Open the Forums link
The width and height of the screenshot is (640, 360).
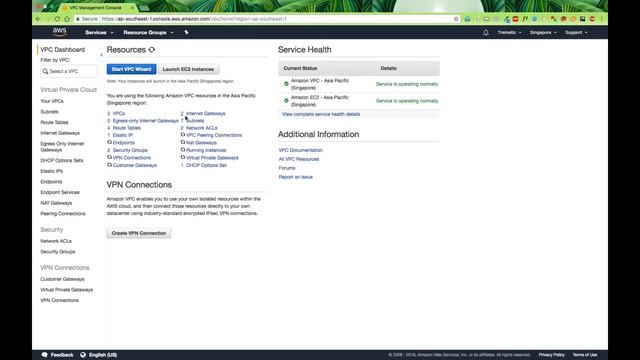[287, 168]
